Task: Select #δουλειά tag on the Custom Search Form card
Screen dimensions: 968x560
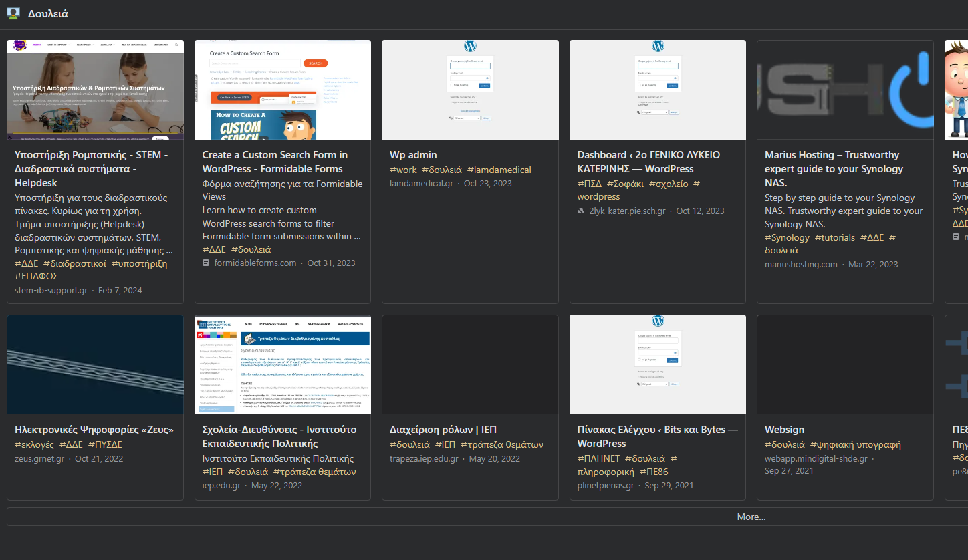Action: tap(251, 249)
